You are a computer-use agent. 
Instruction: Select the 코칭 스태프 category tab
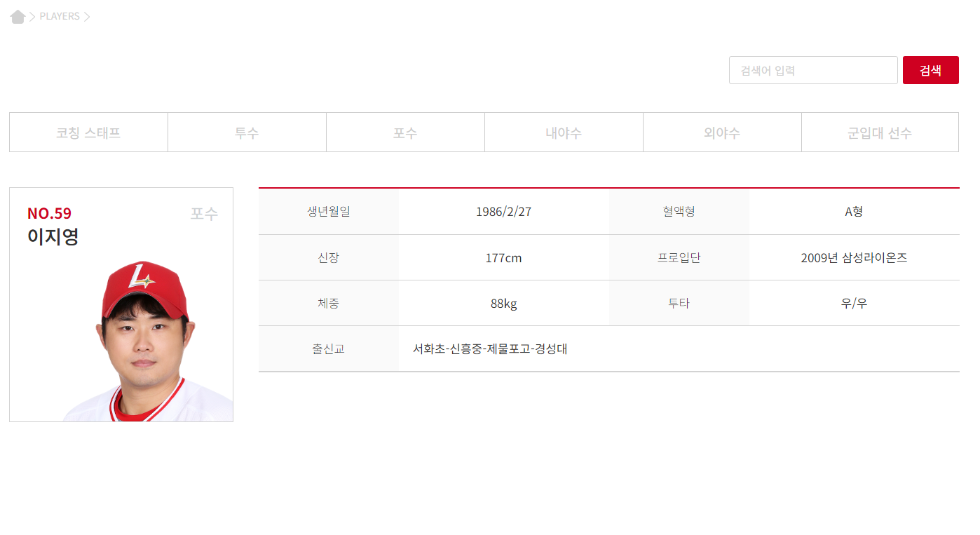(88, 132)
